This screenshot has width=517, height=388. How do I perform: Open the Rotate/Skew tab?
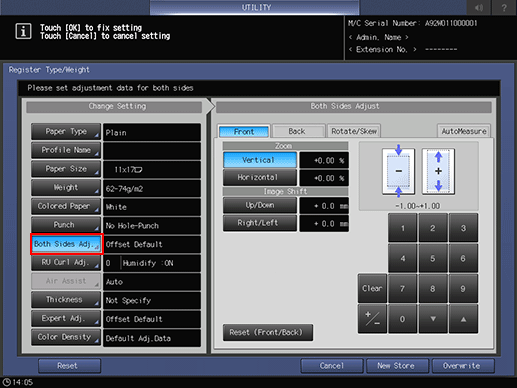[354, 131]
